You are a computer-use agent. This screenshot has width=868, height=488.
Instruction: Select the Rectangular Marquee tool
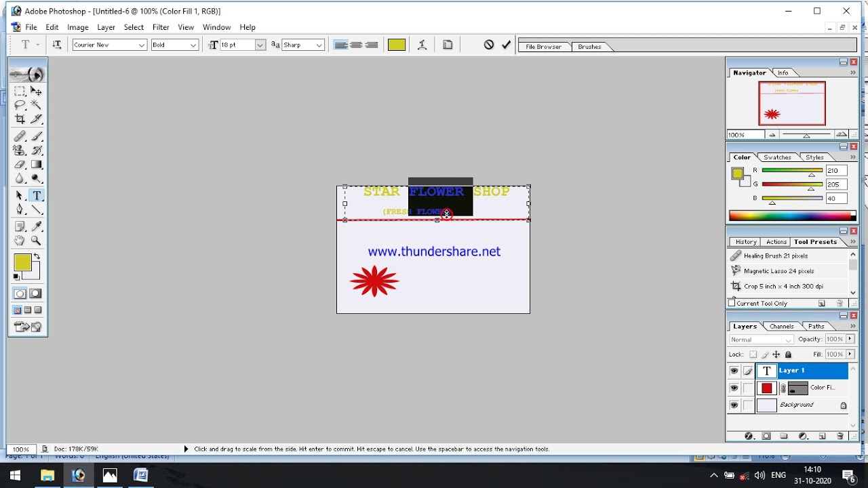click(20, 91)
